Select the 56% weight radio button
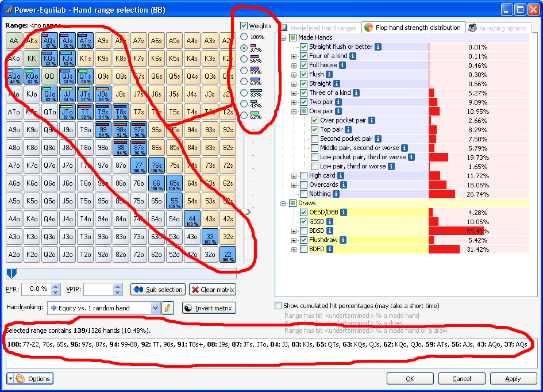Image resolution: width=543 pixels, height=392 pixels. coord(244,59)
